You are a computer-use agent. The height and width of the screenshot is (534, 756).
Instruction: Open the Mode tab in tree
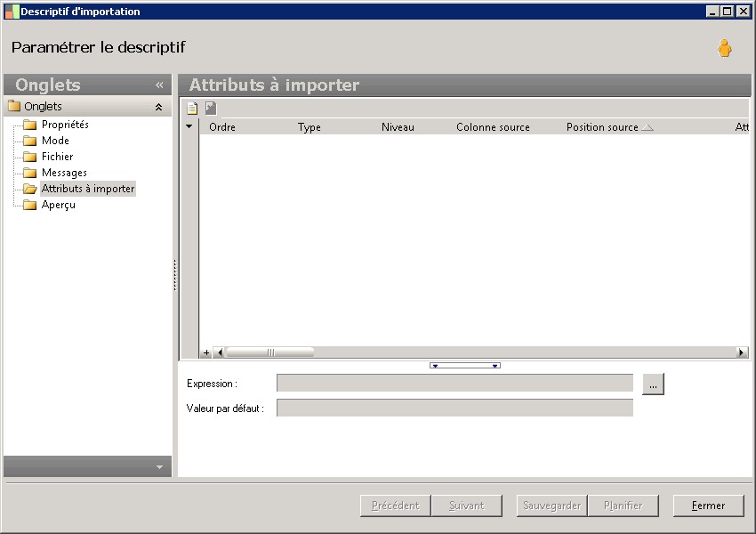click(55, 141)
